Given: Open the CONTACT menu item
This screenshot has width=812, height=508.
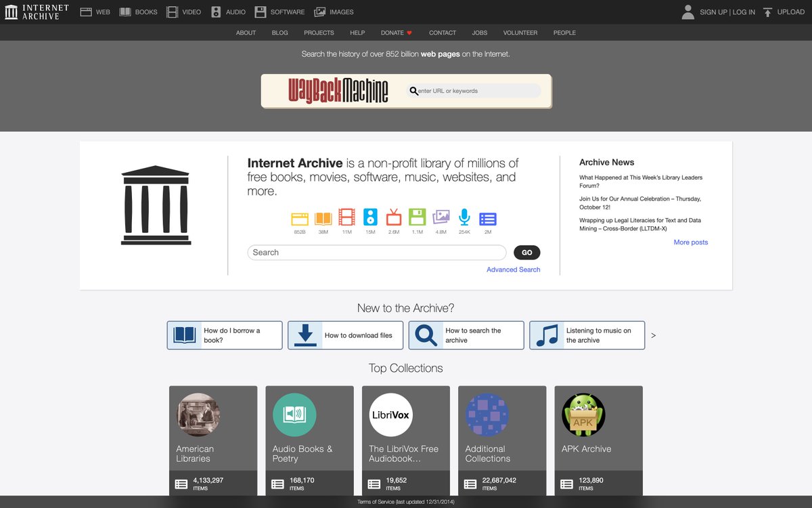Looking at the screenshot, I should tap(443, 33).
